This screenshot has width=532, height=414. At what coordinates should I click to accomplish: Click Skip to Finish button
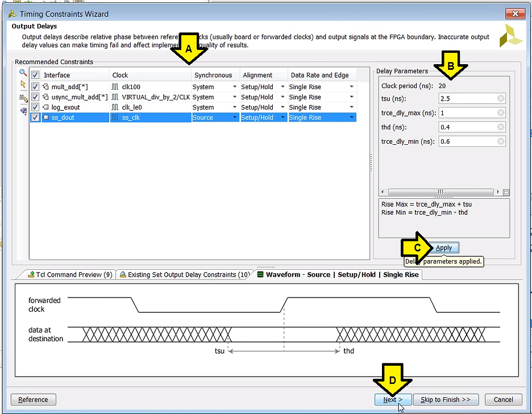point(445,400)
